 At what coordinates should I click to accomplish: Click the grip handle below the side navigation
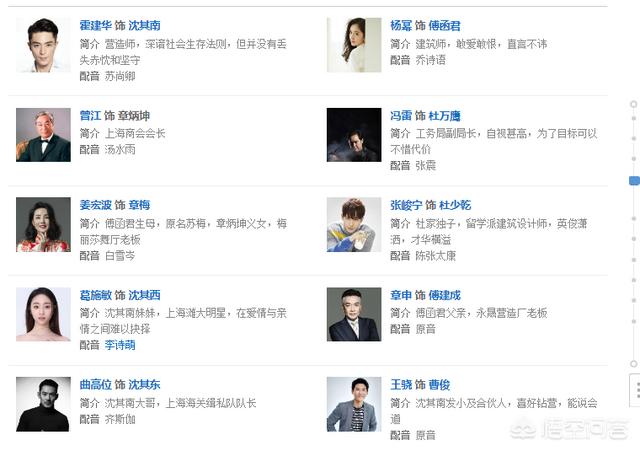pyautogui.click(x=636, y=388)
